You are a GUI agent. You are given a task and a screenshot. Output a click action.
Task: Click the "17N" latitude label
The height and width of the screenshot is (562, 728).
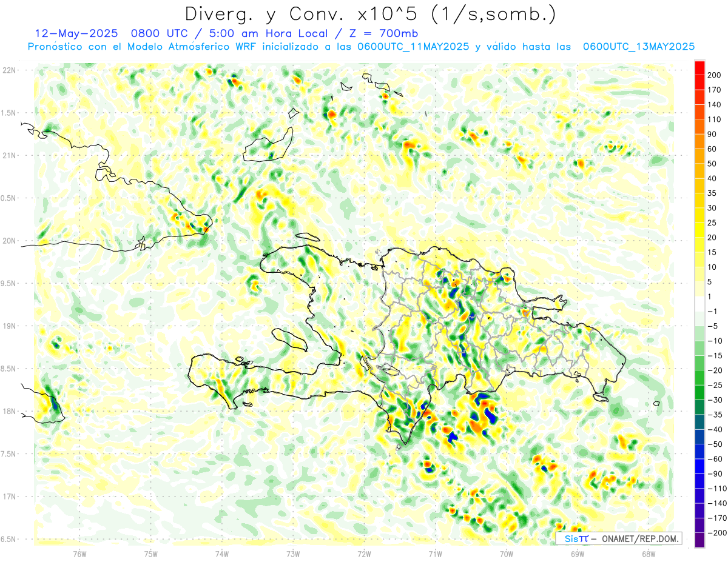click(x=8, y=497)
